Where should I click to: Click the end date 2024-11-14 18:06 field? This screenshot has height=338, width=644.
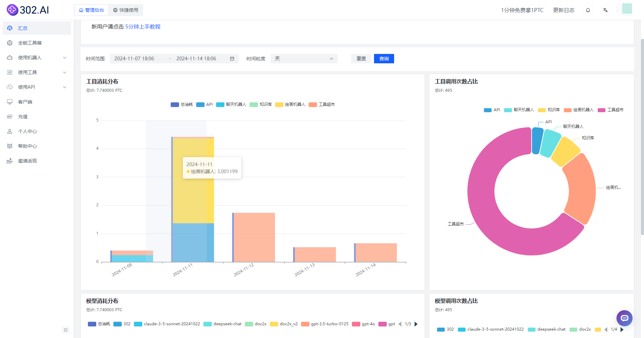coord(196,59)
